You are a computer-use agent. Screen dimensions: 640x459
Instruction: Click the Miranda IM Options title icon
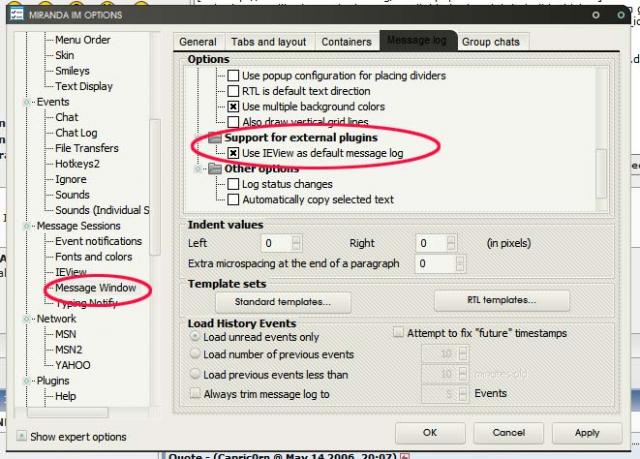click(17, 14)
